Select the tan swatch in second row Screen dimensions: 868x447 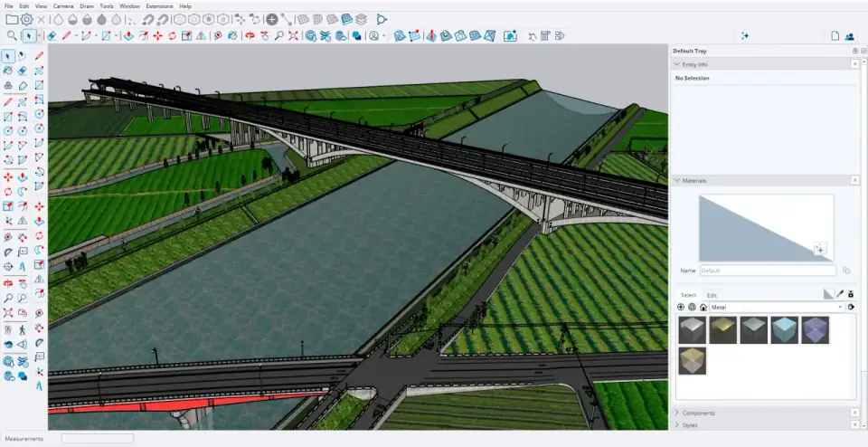tap(692, 361)
